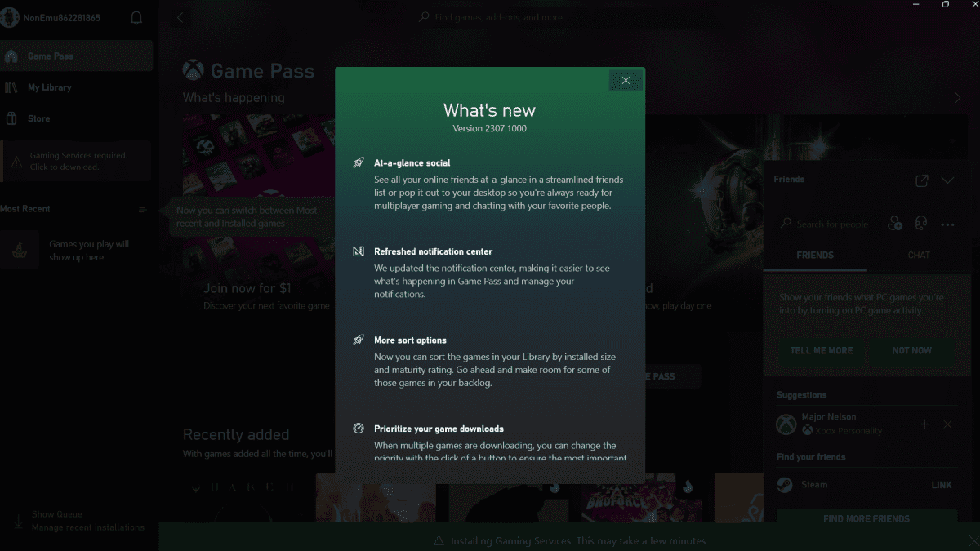The width and height of the screenshot is (980, 551).
Task: Click the Installing Gaming Services status bar
Action: tap(569, 537)
